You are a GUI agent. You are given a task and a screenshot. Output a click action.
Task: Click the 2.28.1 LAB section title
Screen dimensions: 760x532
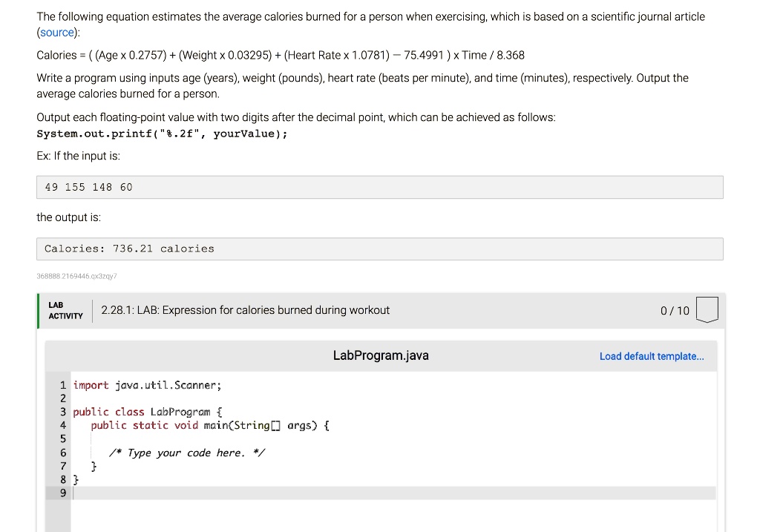click(x=245, y=310)
